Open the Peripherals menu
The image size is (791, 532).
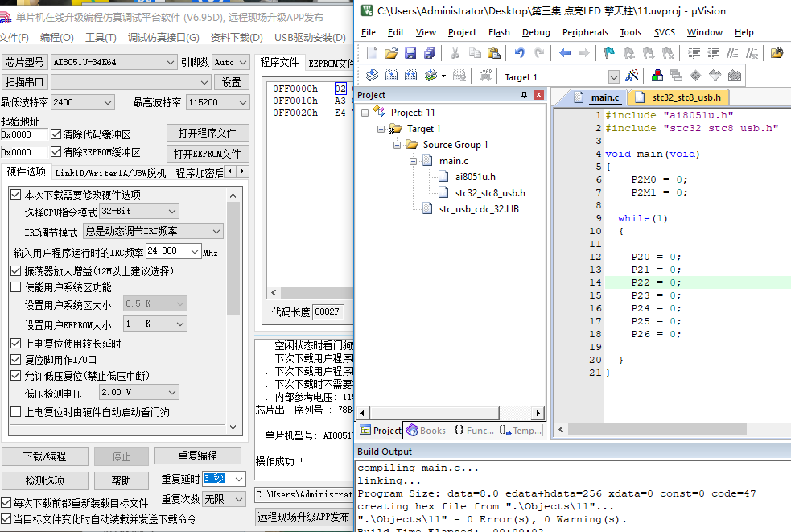585,32
